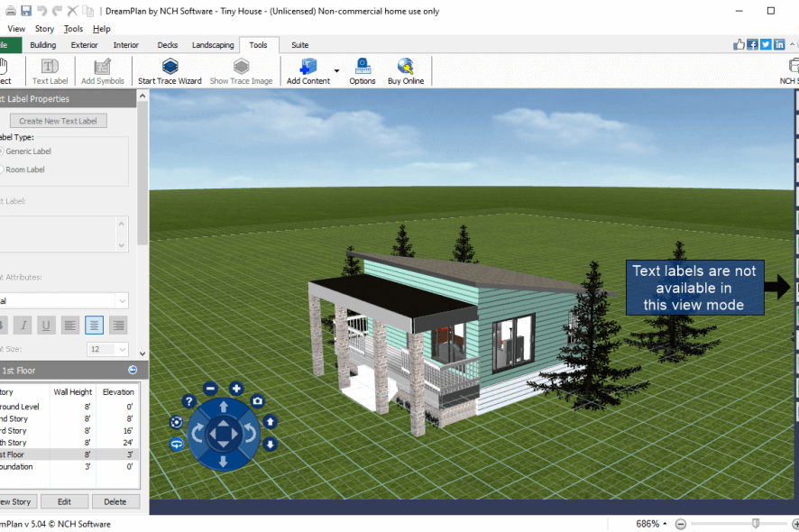Switch to the Exterior tab
This screenshot has height=532, width=799.
[84, 45]
